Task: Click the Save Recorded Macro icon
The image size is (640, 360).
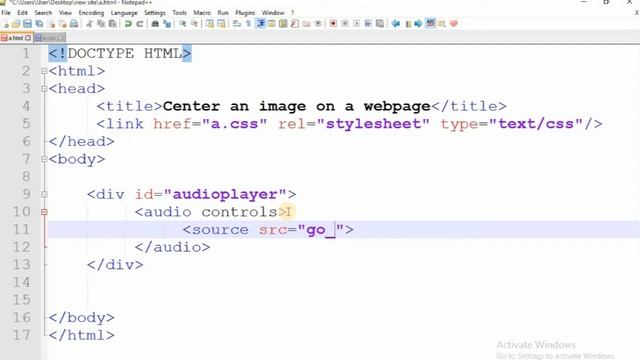Action: click(x=380, y=24)
